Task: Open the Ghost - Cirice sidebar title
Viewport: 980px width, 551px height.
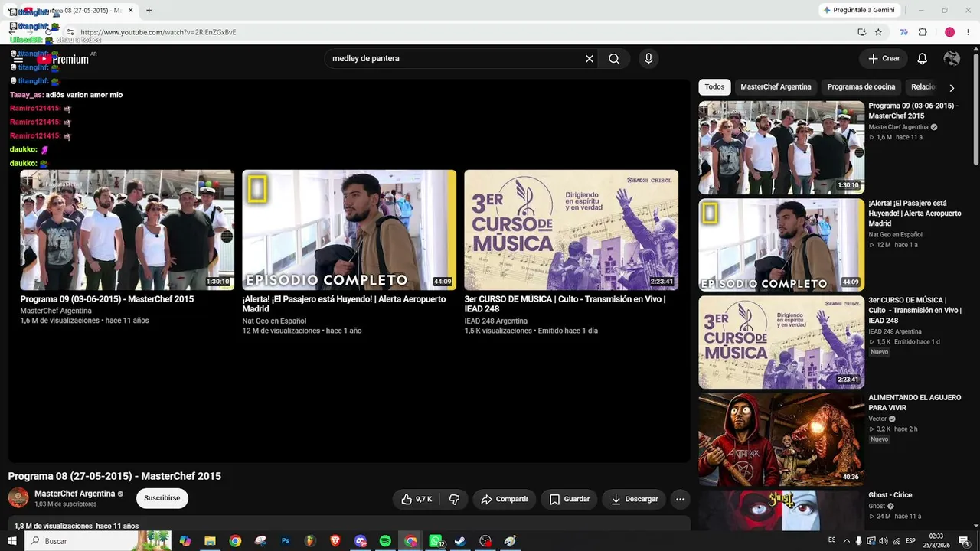Action: [x=890, y=495]
